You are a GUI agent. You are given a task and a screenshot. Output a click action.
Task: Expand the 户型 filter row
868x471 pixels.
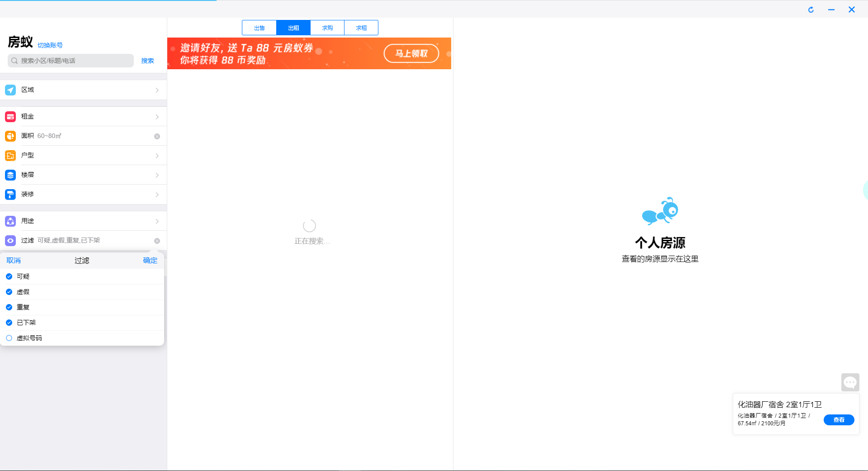click(x=84, y=156)
